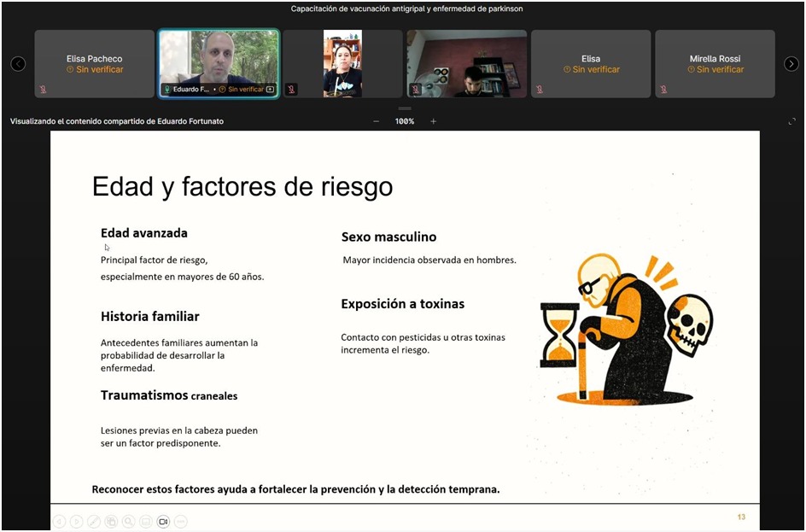Toggle the camera icon in slideshow toolbar
This screenshot has height=532, width=806.
click(x=163, y=522)
